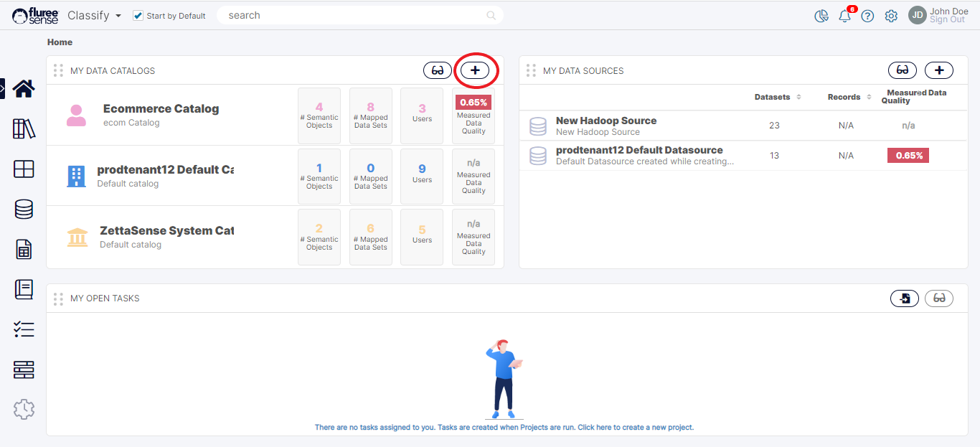Viewport: 980px width, 447px height.
Task: Open settings gear in top bar
Action: click(x=891, y=16)
